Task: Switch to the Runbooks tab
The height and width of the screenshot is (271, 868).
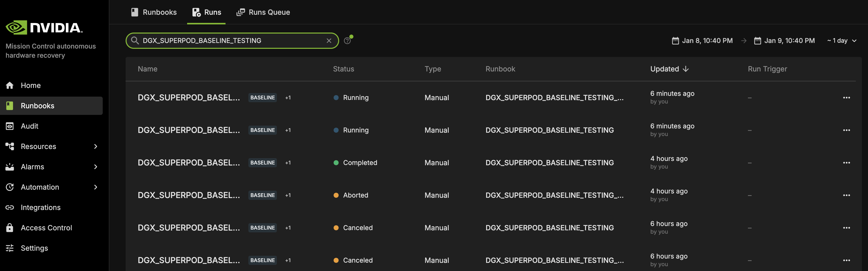Action: point(154,12)
